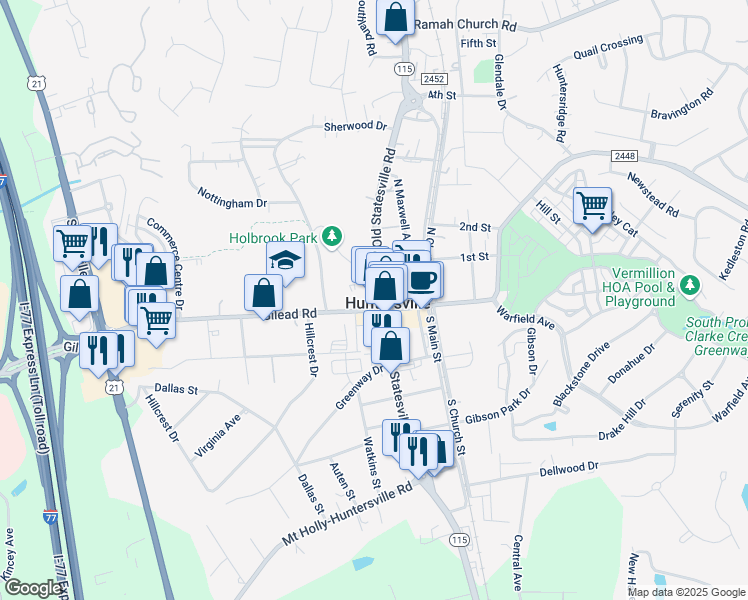Click the route 2452 shield

[434, 79]
